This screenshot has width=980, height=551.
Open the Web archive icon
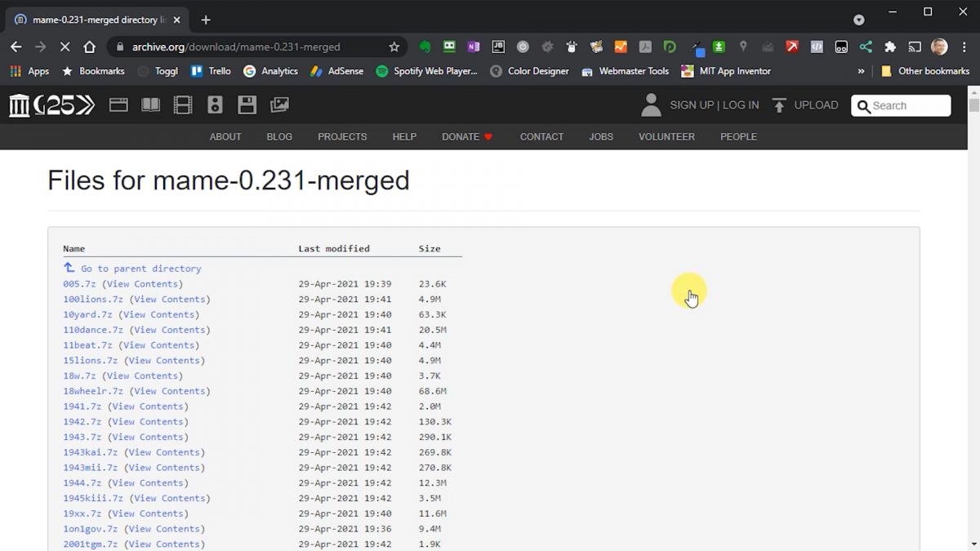[x=118, y=105]
